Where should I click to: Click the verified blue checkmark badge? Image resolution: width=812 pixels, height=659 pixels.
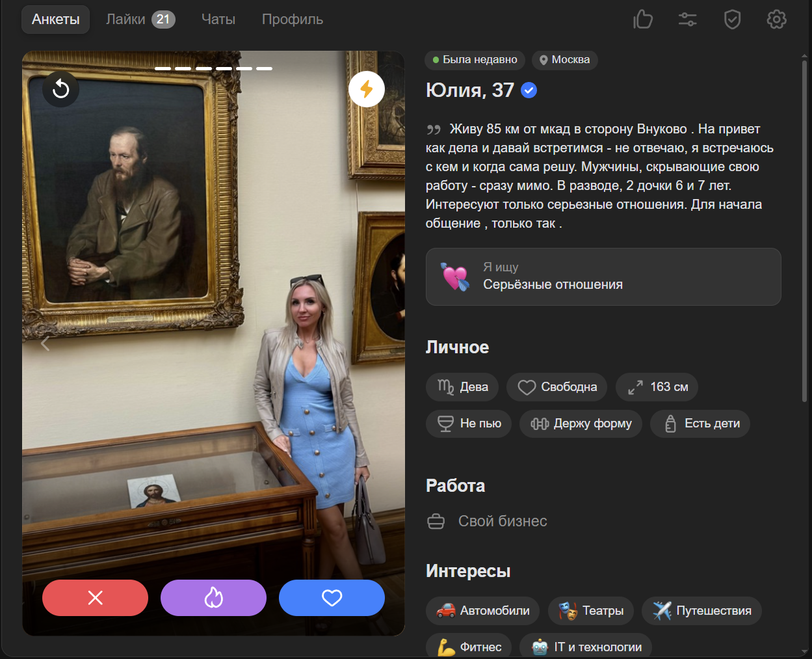[x=529, y=90]
